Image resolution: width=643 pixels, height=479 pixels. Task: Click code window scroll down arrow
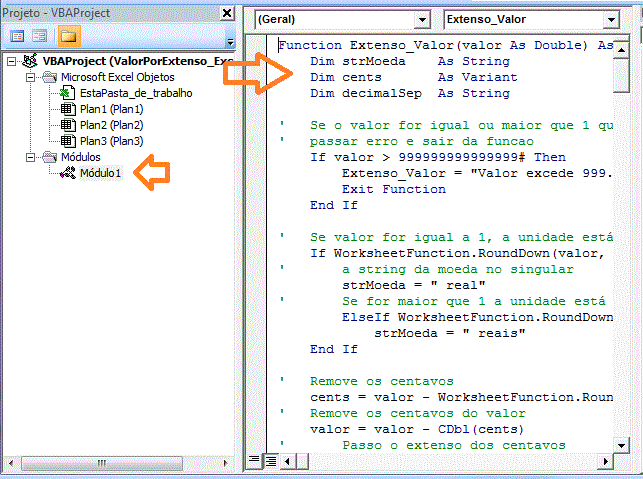click(621, 445)
